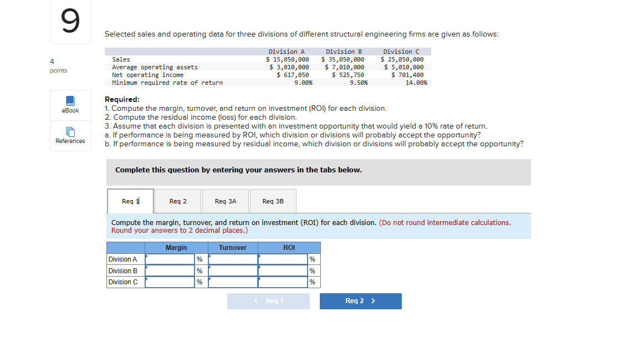This screenshot has width=644, height=337.
Task: Click Division C Margin input field
Action: pos(169,282)
